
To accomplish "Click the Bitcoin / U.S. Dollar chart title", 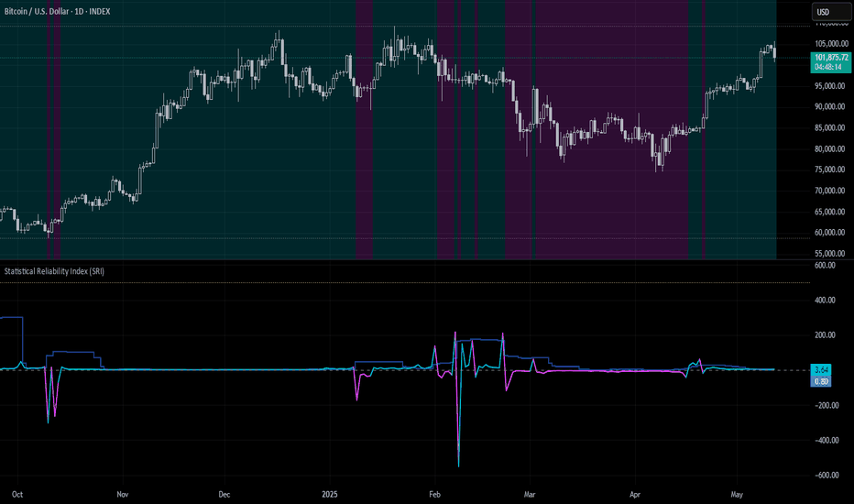I will coord(57,11).
